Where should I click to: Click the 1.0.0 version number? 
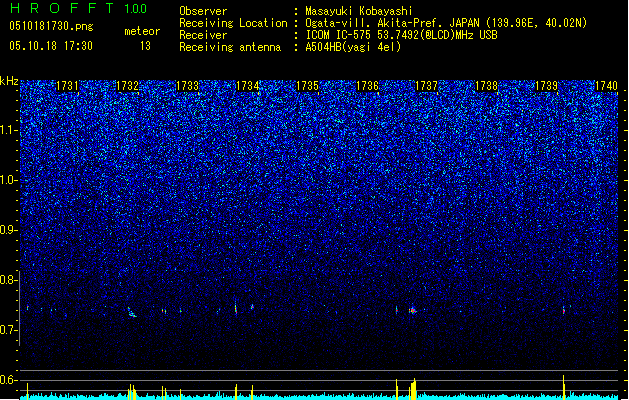pos(136,9)
